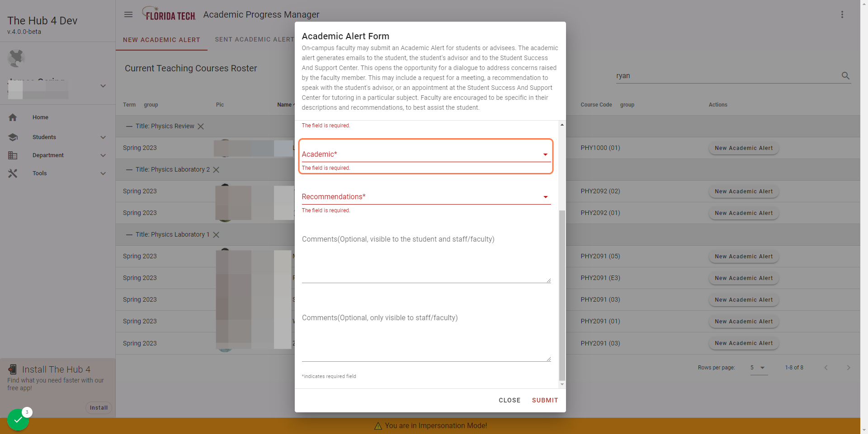Expand the Students sidebar menu
This screenshot has width=868, height=434.
point(103,137)
